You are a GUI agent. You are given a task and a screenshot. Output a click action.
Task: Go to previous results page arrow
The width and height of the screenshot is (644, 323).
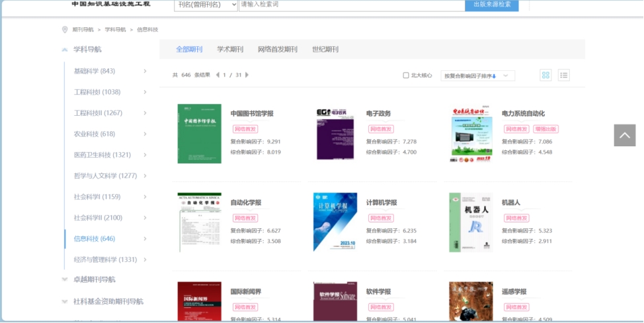point(218,75)
